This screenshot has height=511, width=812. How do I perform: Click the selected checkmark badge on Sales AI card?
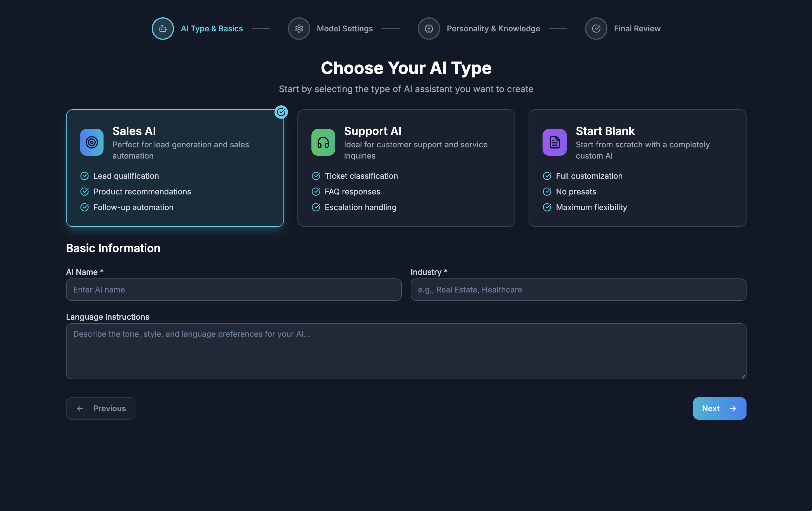click(281, 112)
